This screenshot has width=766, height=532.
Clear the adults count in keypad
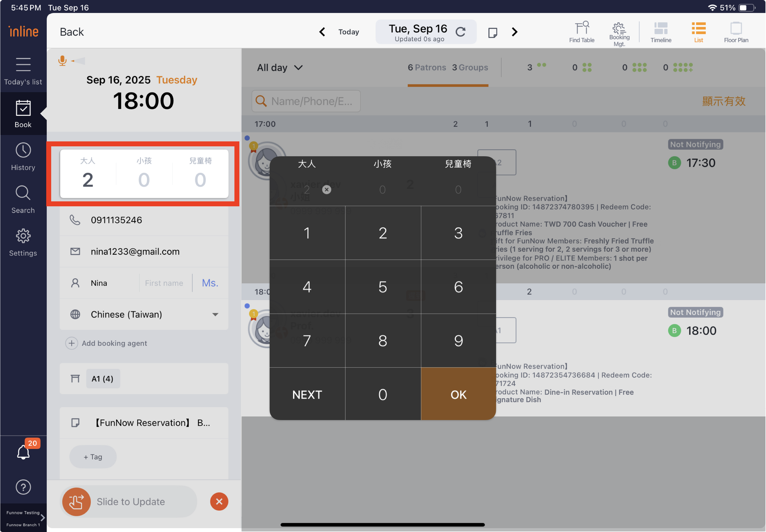(x=326, y=190)
